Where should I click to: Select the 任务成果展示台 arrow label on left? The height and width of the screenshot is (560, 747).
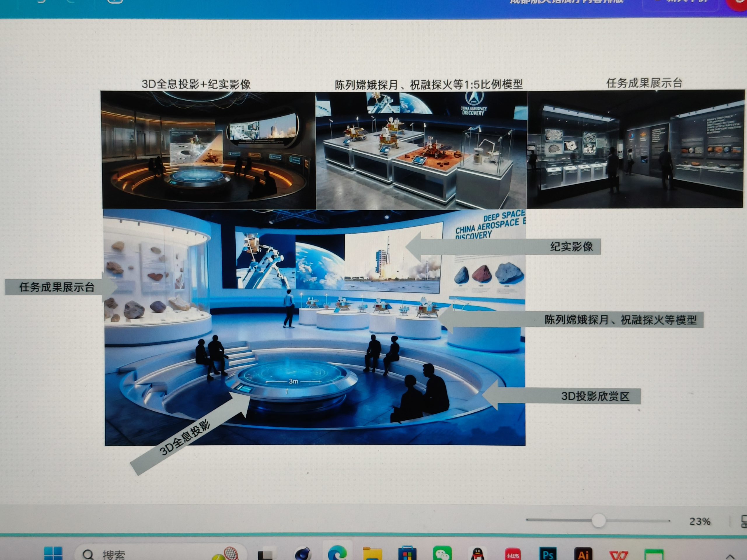[57, 287]
